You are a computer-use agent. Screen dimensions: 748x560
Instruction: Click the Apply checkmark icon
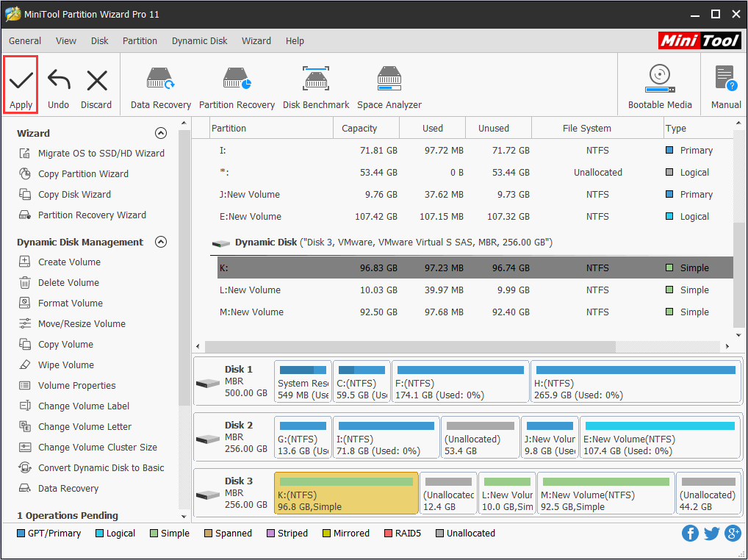click(21, 81)
